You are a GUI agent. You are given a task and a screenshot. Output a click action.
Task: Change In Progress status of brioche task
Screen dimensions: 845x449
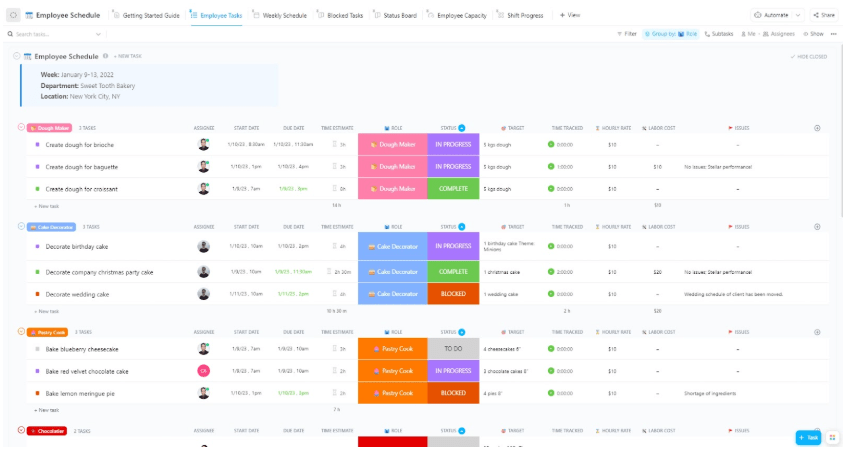point(453,144)
